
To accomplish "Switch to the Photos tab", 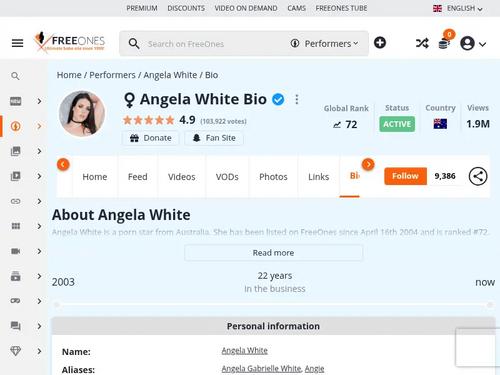I will pyautogui.click(x=273, y=177).
